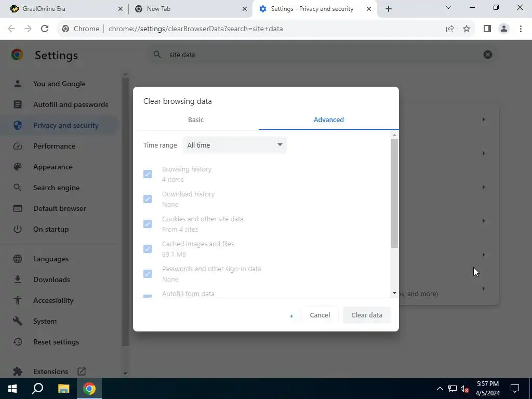Open Appearance settings
The image size is (532, 399).
pos(59,167)
